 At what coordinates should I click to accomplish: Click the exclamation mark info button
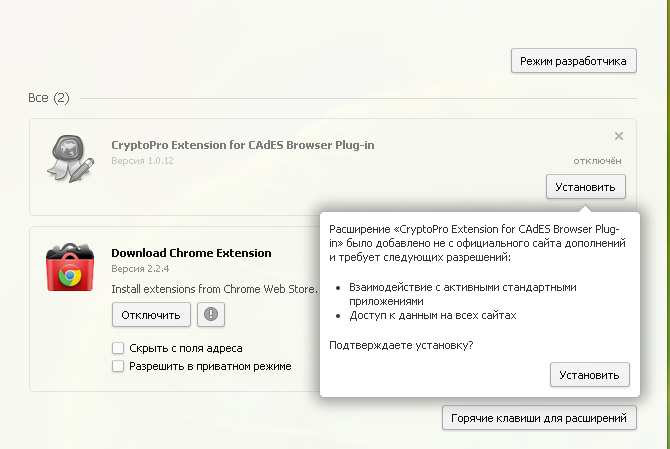211,314
